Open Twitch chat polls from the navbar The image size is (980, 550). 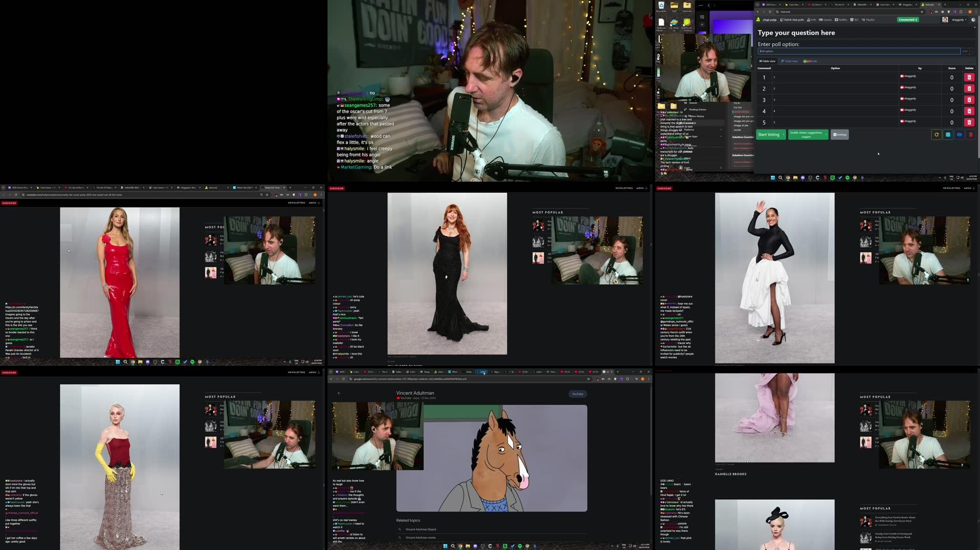click(794, 19)
